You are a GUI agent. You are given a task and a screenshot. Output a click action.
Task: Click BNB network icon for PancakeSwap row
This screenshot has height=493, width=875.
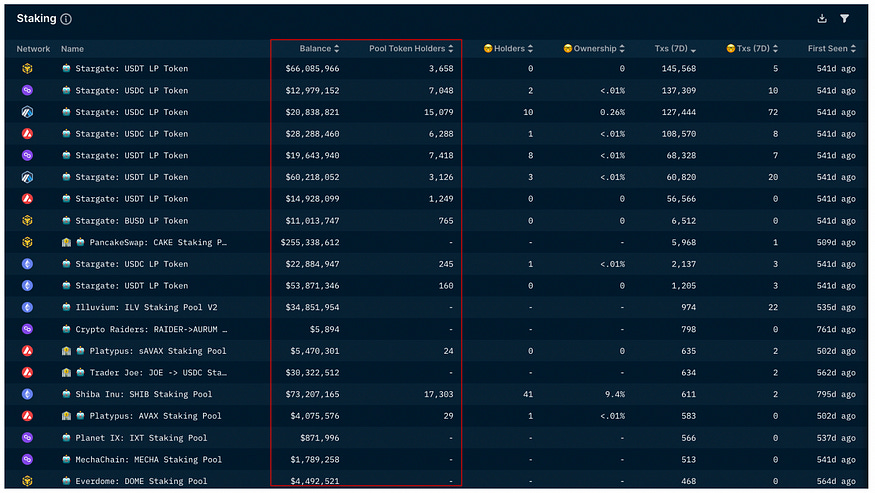27,242
